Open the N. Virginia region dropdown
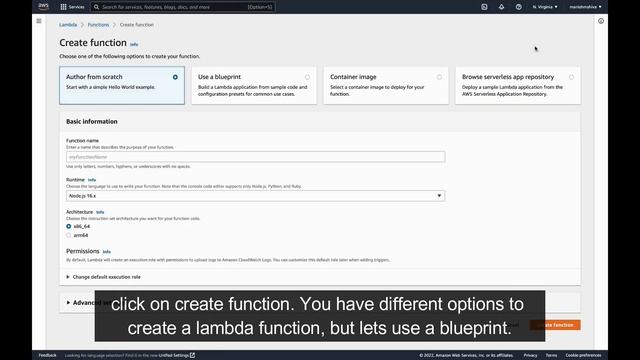 [x=545, y=7]
